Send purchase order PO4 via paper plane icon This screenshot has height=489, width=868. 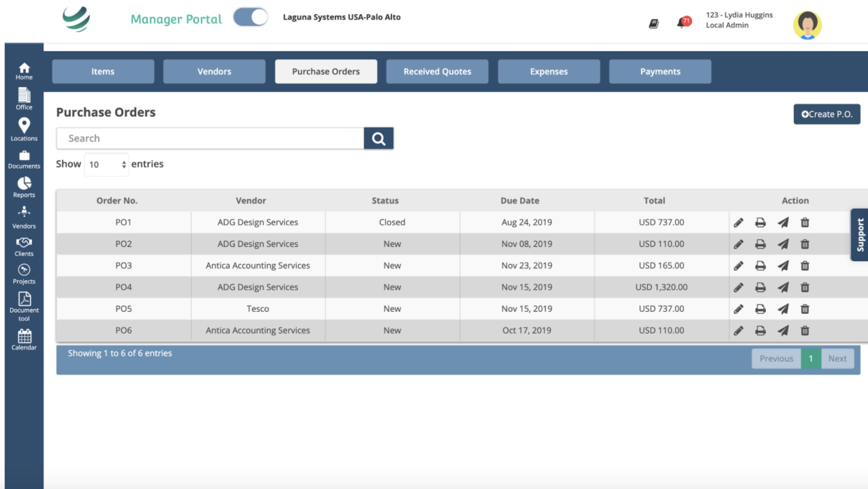(783, 287)
